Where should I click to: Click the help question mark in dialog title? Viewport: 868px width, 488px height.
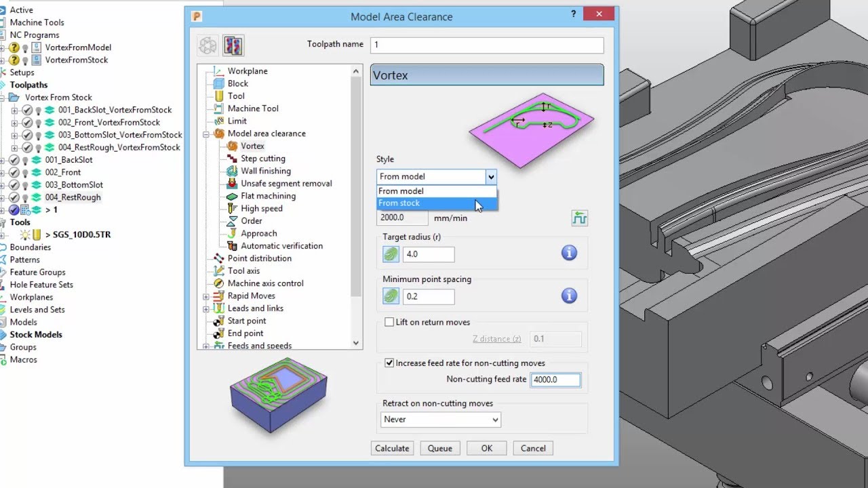[574, 15]
